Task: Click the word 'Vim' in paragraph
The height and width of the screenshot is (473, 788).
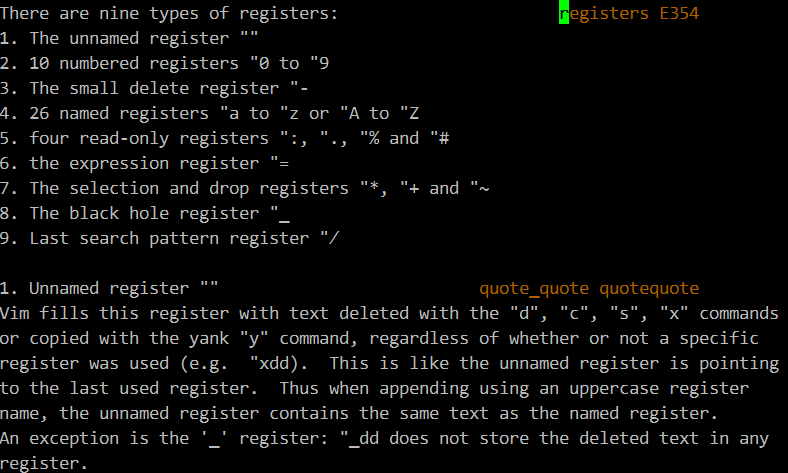Action: [x=15, y=313]
